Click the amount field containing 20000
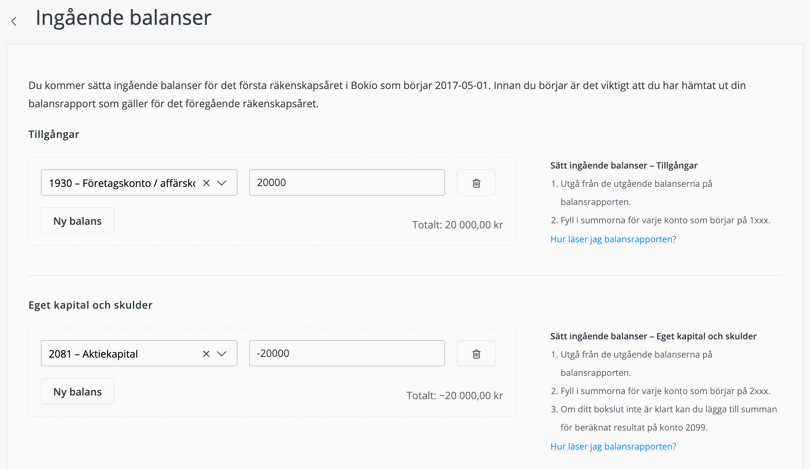Screen dimensions: 810x469 pyautogui.click(x=346, y=183)
